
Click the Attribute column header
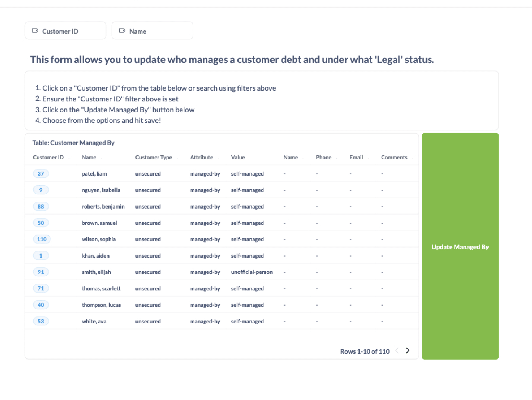point(202,157)
